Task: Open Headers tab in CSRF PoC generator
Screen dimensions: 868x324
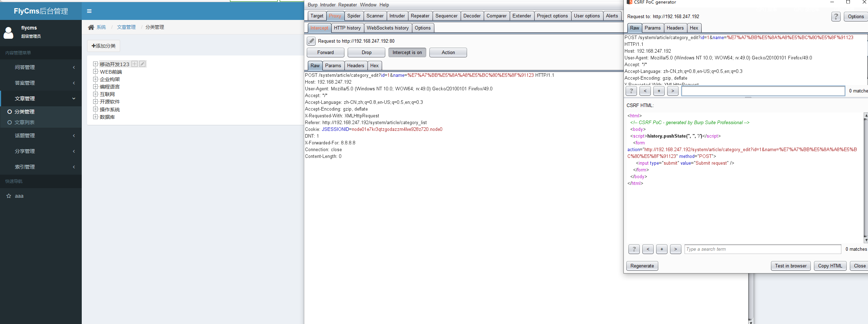Action: pyautogui.click(x=675, y=28)
